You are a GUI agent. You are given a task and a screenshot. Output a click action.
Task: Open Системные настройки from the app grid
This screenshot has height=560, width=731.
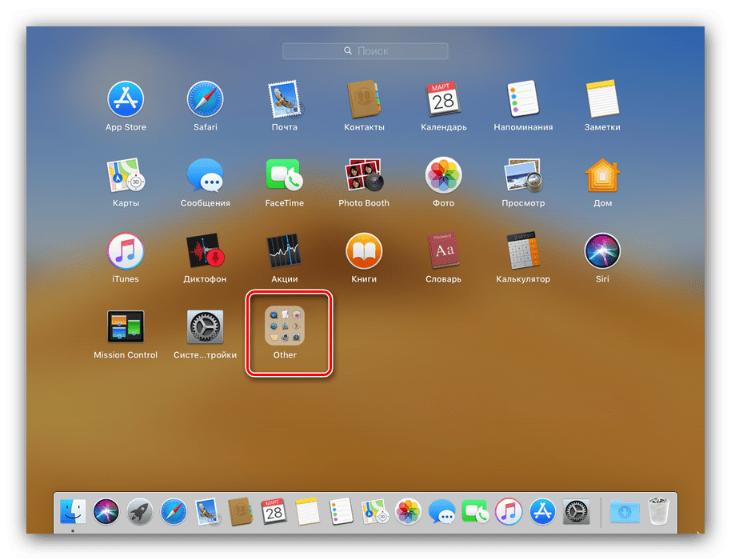point(205,327)
